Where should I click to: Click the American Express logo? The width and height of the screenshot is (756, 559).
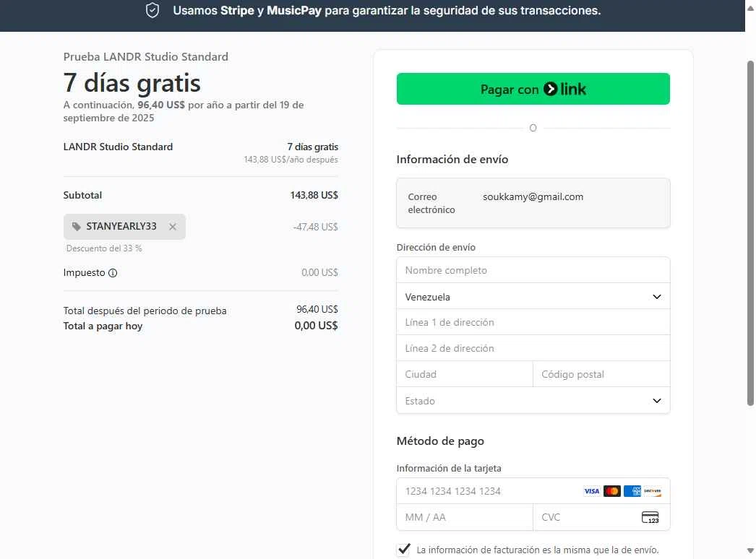(x=632, y=491)
